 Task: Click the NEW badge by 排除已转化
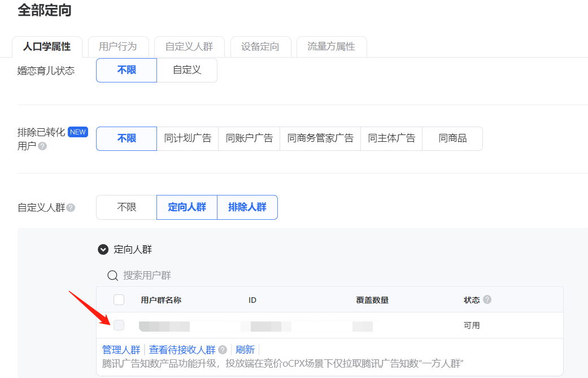click(x=78, y=132)
